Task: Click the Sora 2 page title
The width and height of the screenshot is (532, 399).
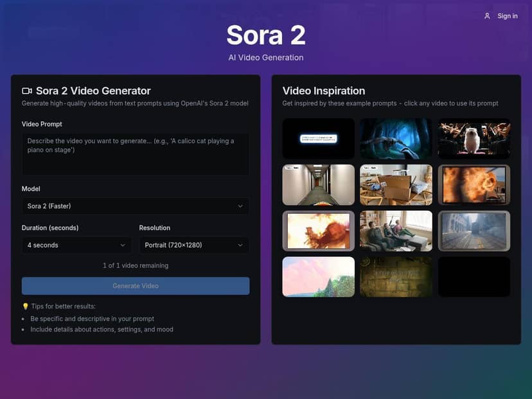Action: pyautogui.click(x=265, y=35)
